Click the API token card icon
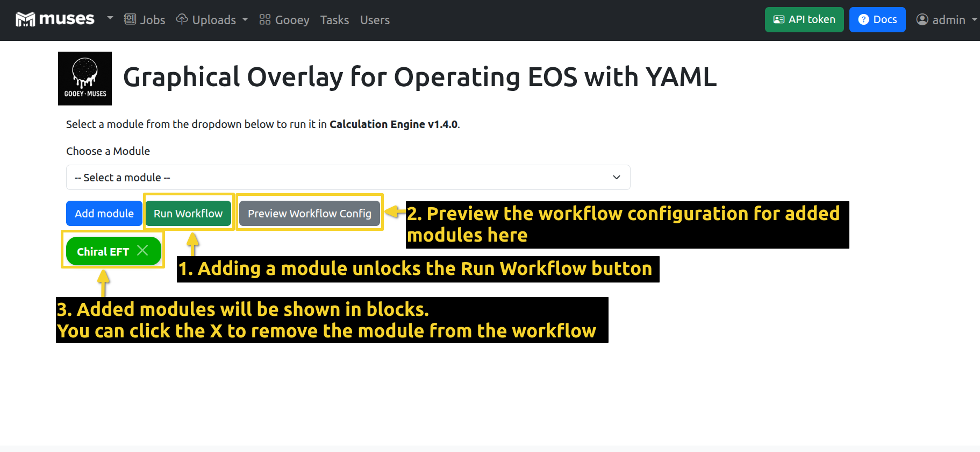980x452 pixels. tap(779, 19)
